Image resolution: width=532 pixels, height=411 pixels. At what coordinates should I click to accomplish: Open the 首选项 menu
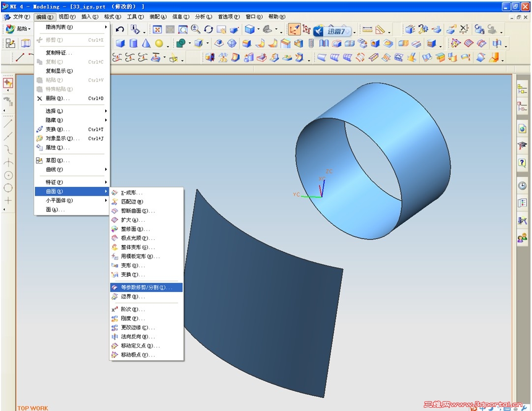pos(228,17)
